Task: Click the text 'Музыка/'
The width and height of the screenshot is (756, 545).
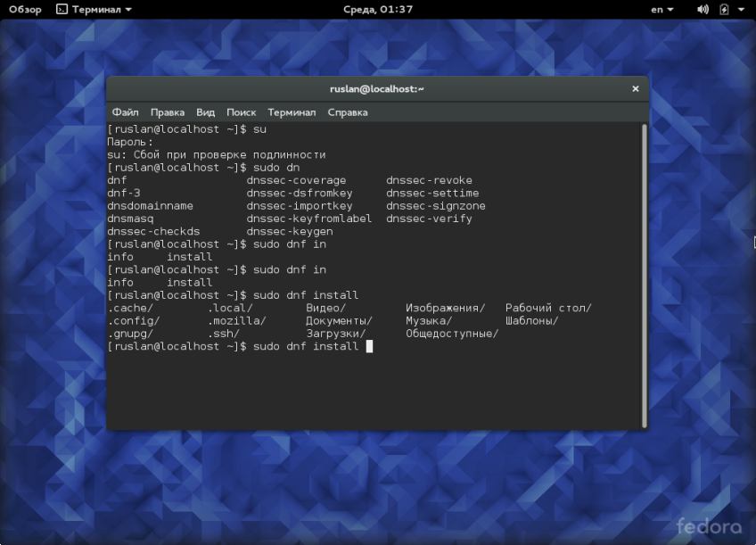Action: (429, 321)
